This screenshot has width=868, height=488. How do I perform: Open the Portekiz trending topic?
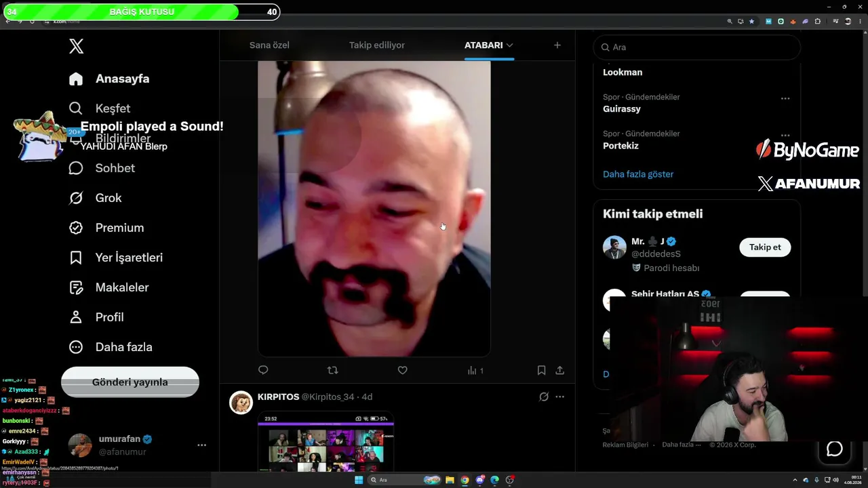point(621,146)
